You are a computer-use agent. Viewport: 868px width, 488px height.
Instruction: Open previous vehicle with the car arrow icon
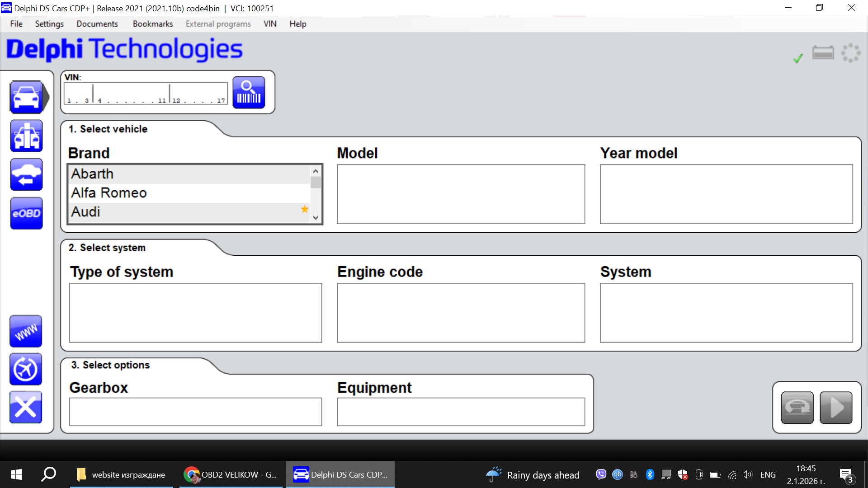click(x=26, y=174)
